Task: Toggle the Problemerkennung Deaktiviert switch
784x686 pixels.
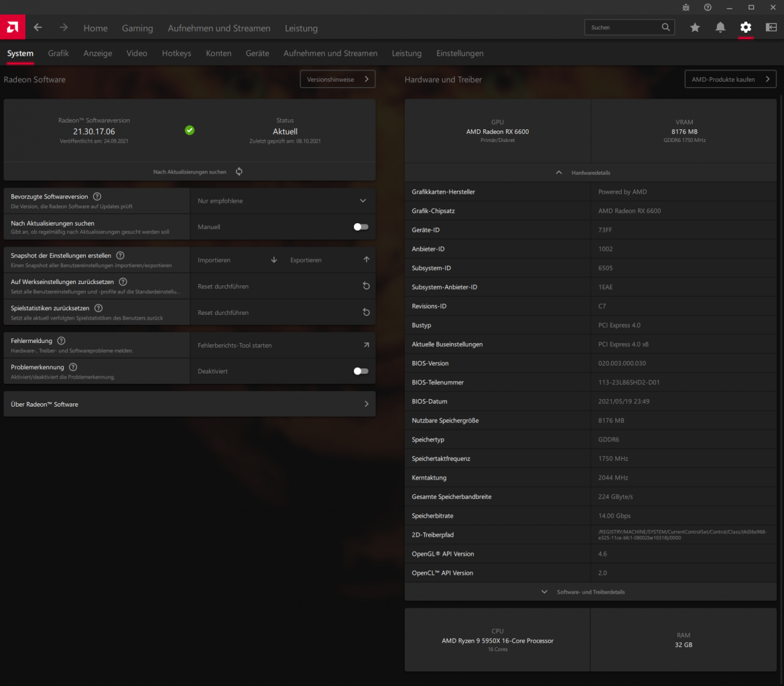Action: [361, 371]
